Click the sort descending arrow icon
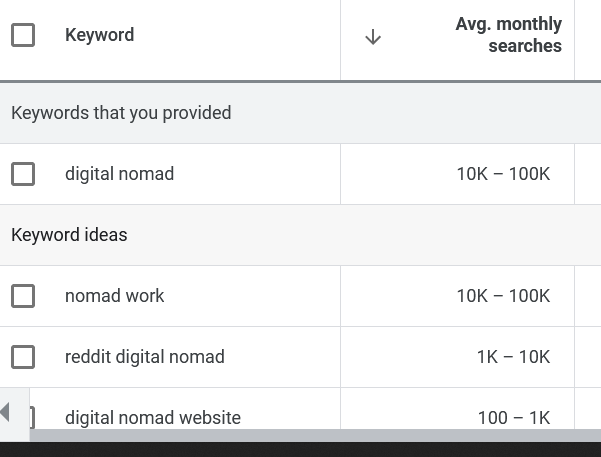The image size is (601, 457). [x=373, y=37]
